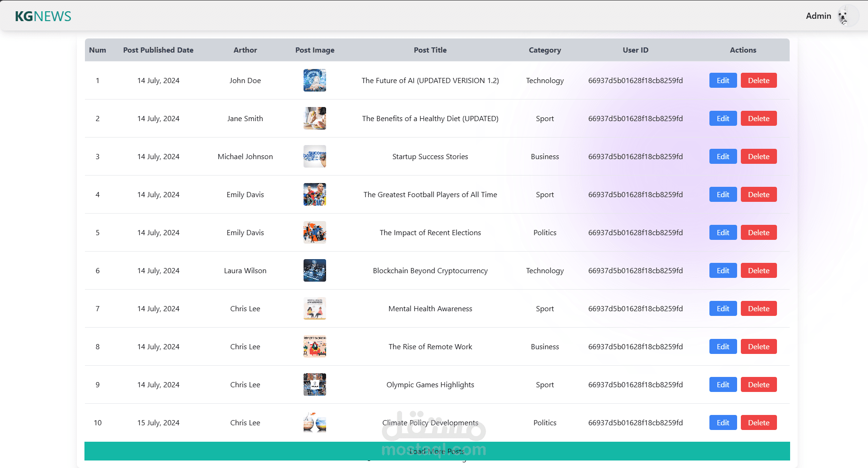Click the 'Post Published Date' column header
Screen dimensions: 868x468
(158, 50)
